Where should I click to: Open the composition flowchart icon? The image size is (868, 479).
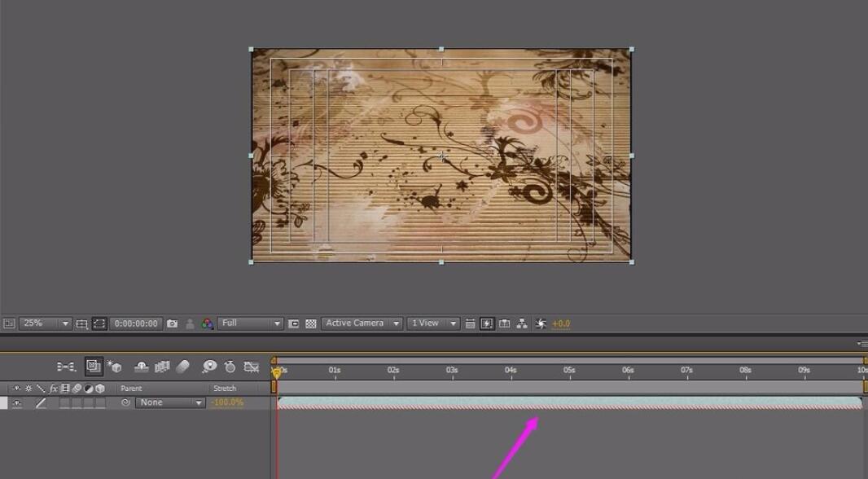pyautogui.click(x=522, y=323)
